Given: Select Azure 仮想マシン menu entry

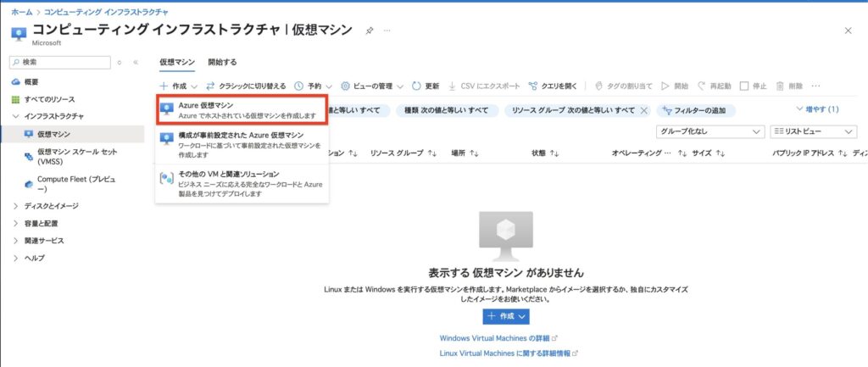Looking at the screenshot, I should tap(242, 110).
